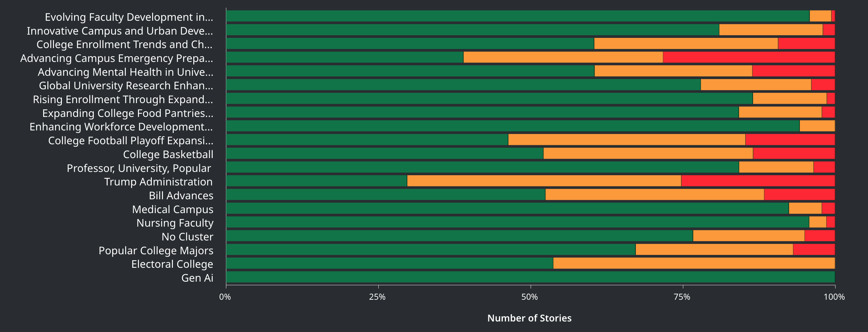
Task: Click the 75% x-axis tick label
Action: pos(682,297)
